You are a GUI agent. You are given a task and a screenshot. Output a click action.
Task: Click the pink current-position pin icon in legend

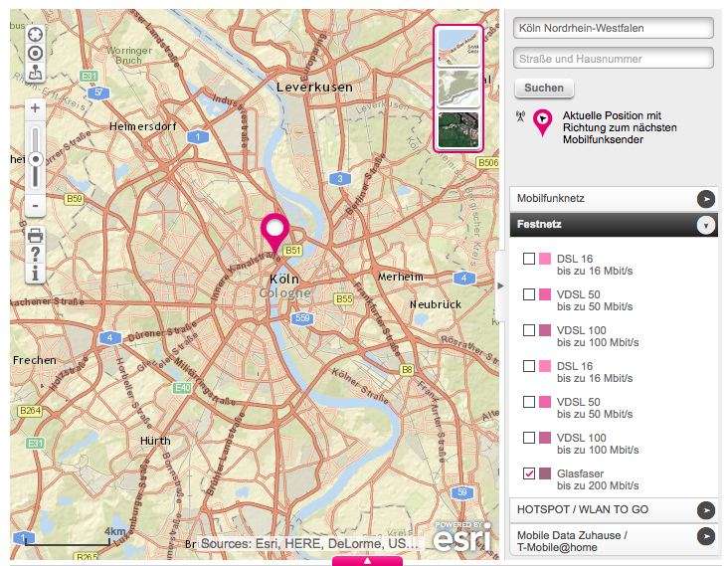pos(542,122)
